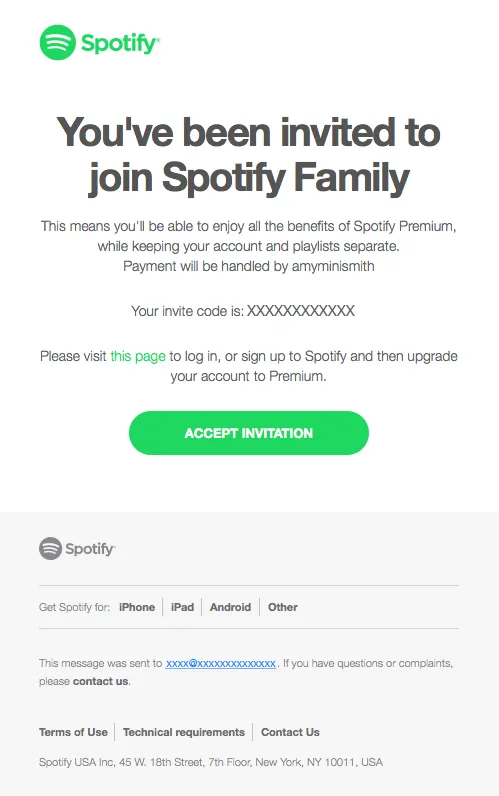Click the green Spotify logo at top
The height and width of the screenshot is (796, 499).
(99, 43)
